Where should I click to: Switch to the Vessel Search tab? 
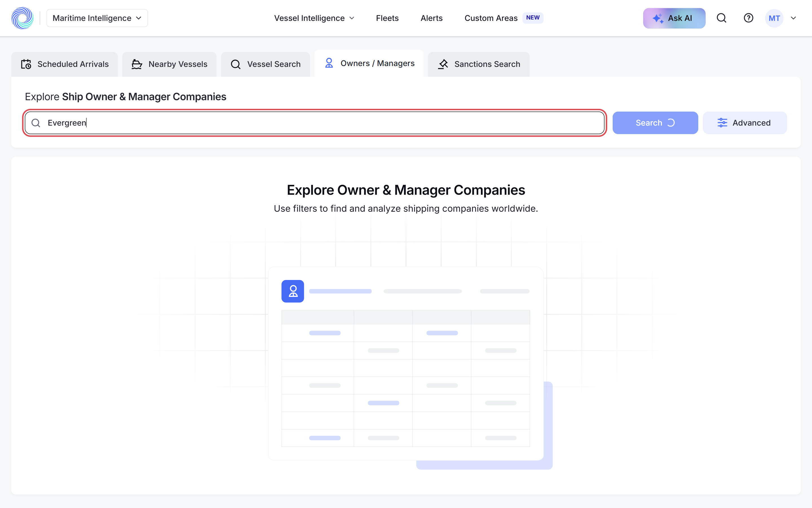tap(265, 64)
